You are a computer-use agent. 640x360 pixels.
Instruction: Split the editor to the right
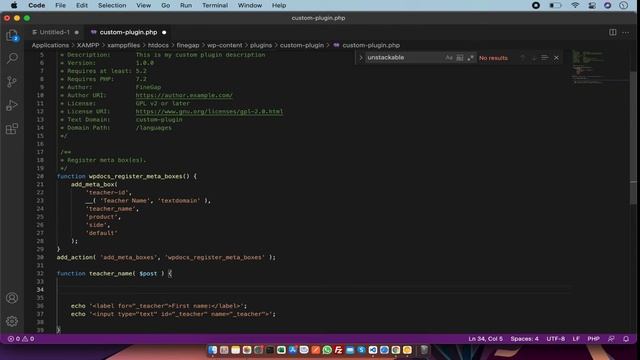coord(613,32)
